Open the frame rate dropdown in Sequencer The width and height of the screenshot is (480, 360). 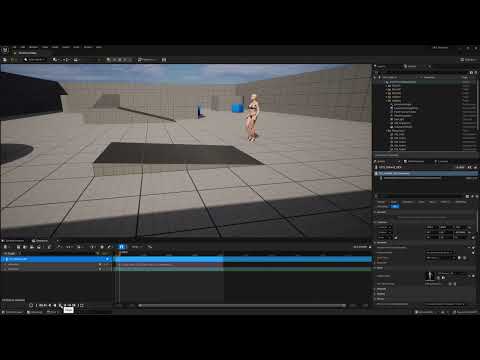click(137, 247)
